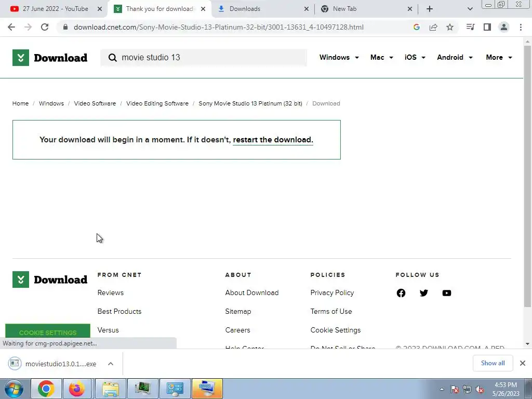532x399 pixels.
Task: Open the Cookie Settings green button
Action: [x=48, y=331]
